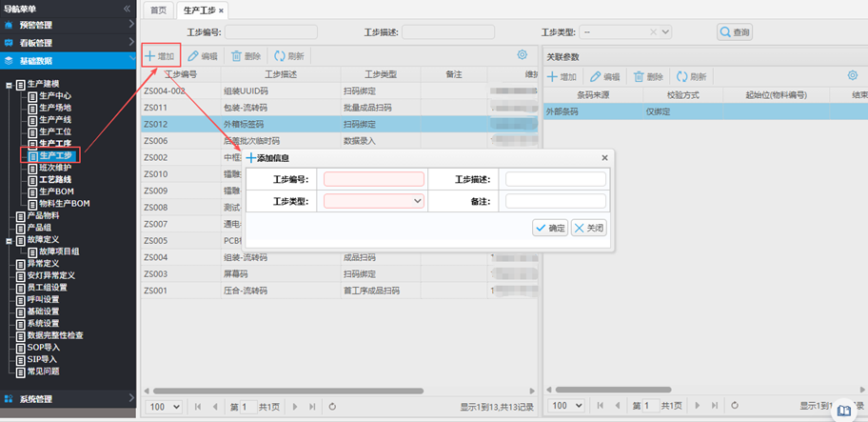Click 编辑 in 关联参数 panel toolbar

coord(605,77)
